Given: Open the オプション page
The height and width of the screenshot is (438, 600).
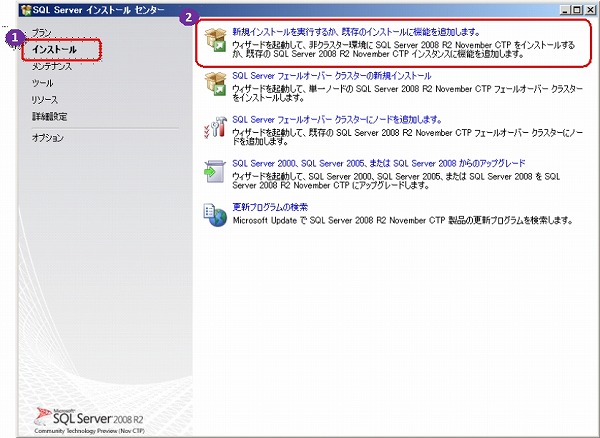Looking at the screenshot, I should click(x=48, y=138).
